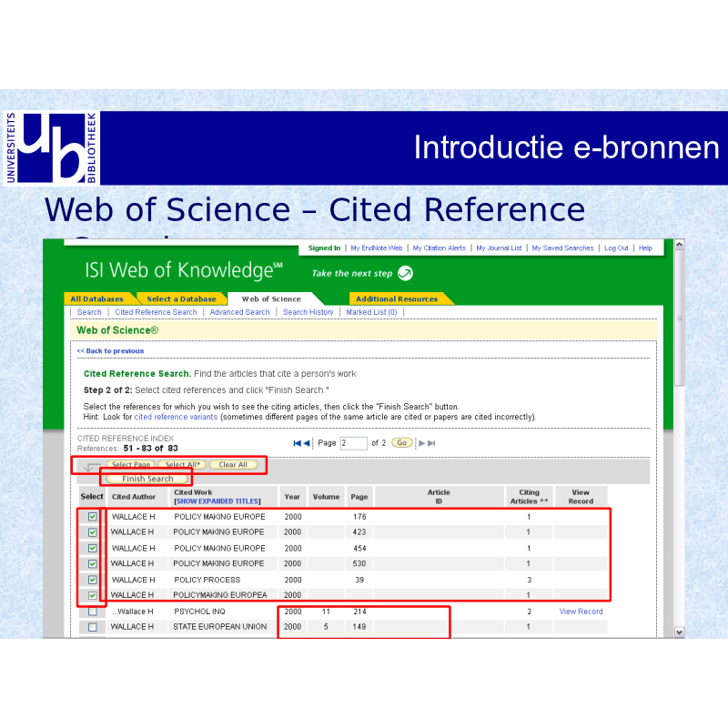Click the Go button beside page number
Image resolution: width=728 pixels, height=728 pixels.
pos(402,443)
